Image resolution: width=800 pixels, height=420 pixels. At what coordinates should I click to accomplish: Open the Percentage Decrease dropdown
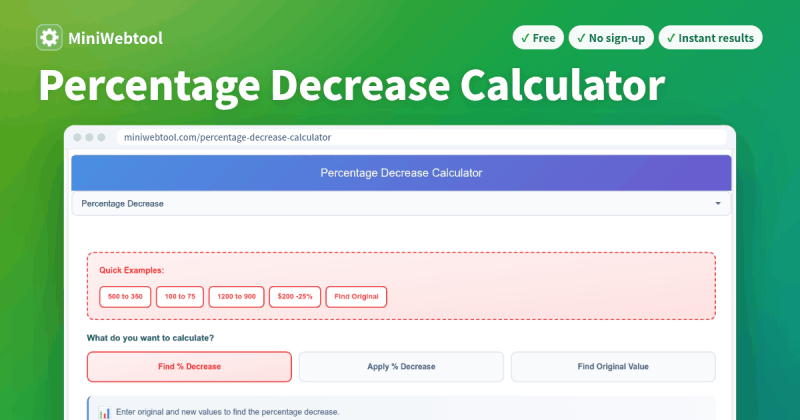click(401, 204)
